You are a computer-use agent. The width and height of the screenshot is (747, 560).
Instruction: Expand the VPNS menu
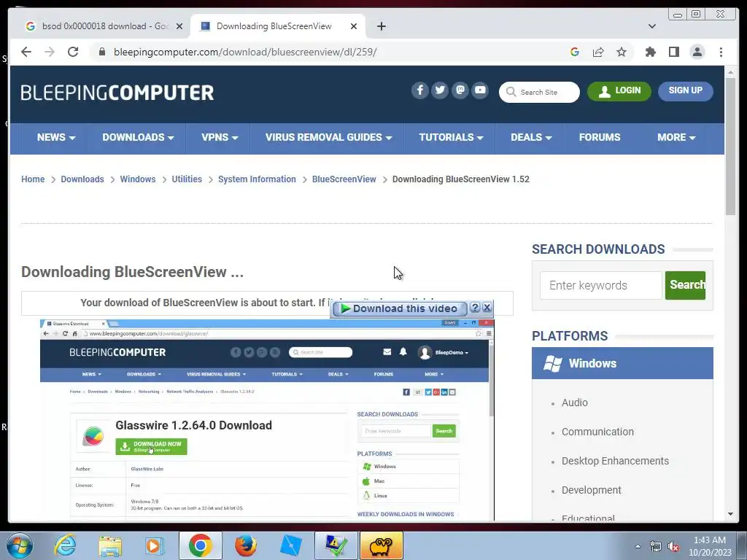pyautogui.click(x=220, y=138)
